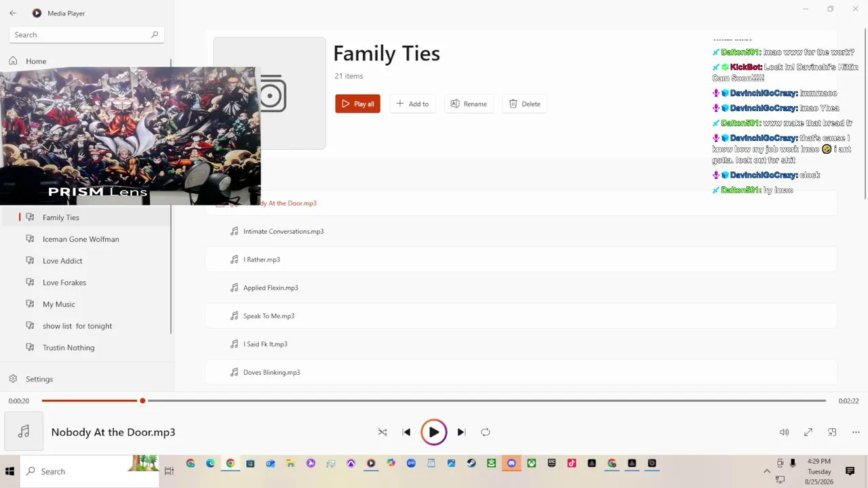Click the Play all button

tap(357, 104)
